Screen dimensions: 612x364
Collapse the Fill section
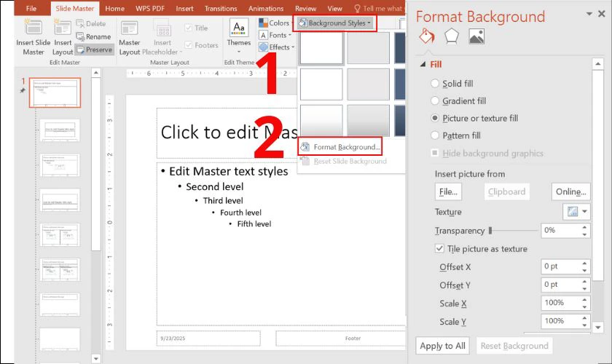(424, 65)
